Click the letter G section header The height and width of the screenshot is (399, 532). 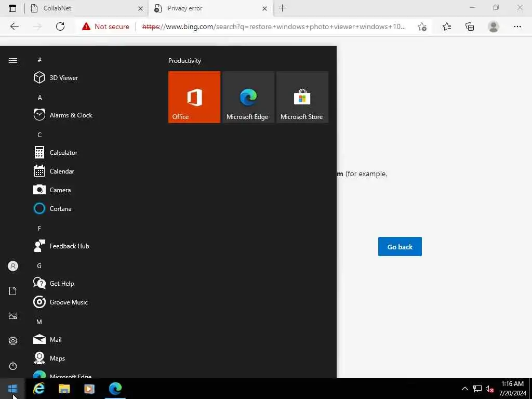[39, 265]
